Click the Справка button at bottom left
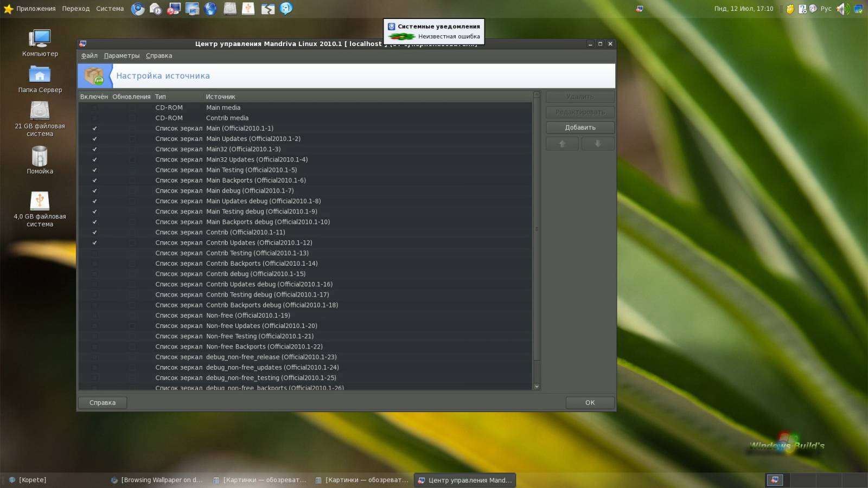Image resolution: width=868 pixels, height=488 pixels. (x=103, y=402)
